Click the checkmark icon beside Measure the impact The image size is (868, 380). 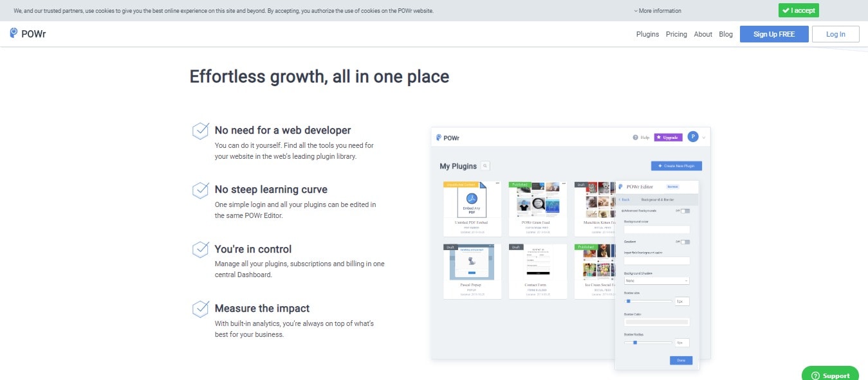(x=201, y=309)
